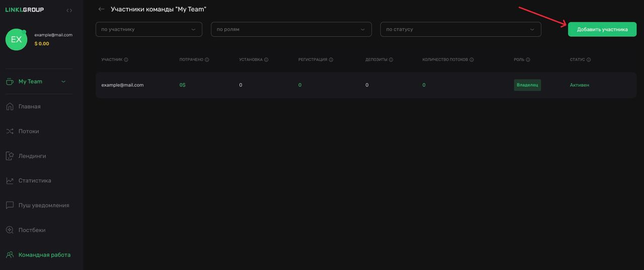Open Главная in the sidebar
This screenshot has height=270, width=644.
click(29, 107)
